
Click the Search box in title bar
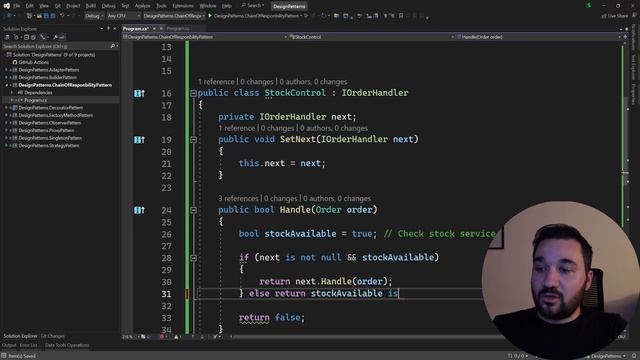point(253,6)
